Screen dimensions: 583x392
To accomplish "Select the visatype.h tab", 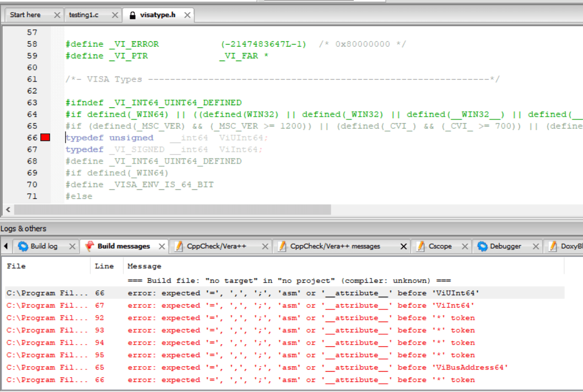I will 158,15.
